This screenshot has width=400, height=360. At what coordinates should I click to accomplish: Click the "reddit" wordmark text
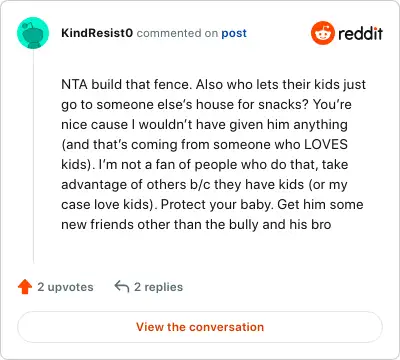tap(360, 33)
